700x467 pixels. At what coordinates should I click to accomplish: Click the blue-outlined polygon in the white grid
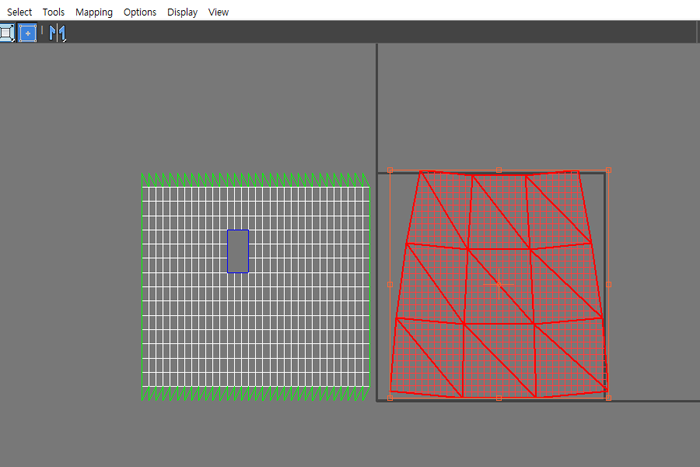[x=238, y=251]
